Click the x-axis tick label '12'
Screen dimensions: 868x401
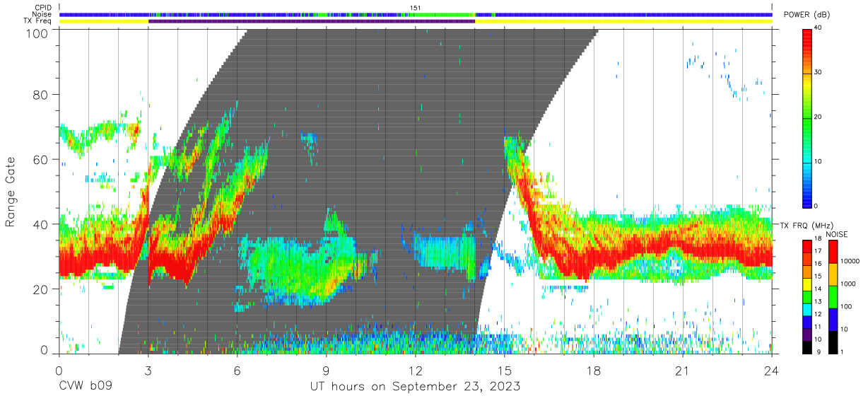tap(416, 370)
